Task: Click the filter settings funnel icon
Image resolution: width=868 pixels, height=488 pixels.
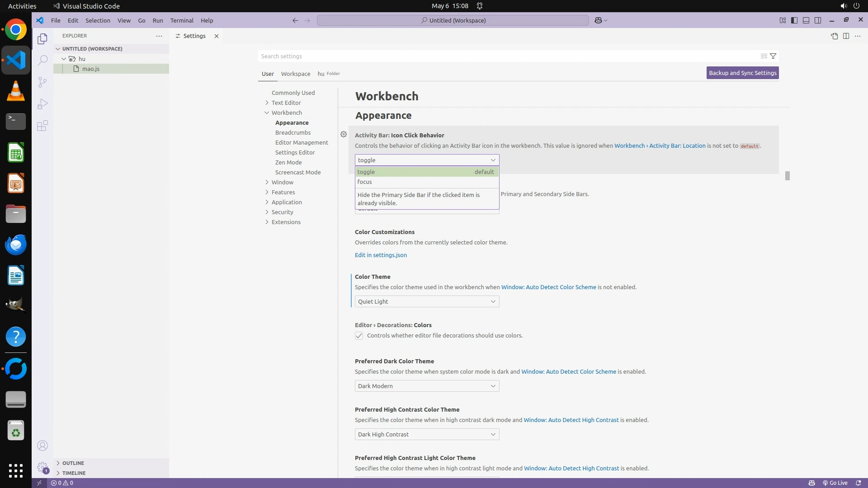Action: (x=773, y=56)
